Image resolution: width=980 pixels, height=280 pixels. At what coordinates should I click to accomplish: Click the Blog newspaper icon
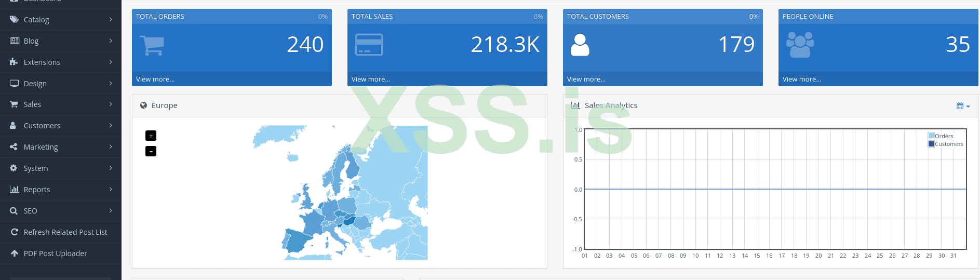point(14,41)
